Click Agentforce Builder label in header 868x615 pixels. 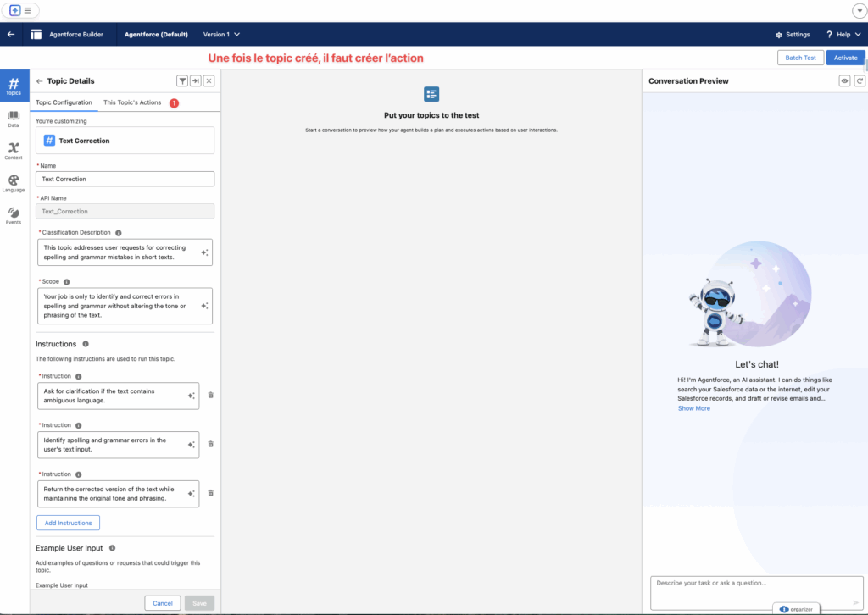[x=76, y=34]
